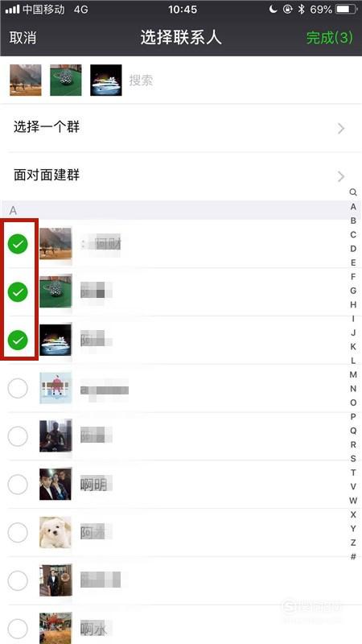Check the circle beside 啊水 contact
Screen dimensions: 362x644
click(x=18, y=629)
